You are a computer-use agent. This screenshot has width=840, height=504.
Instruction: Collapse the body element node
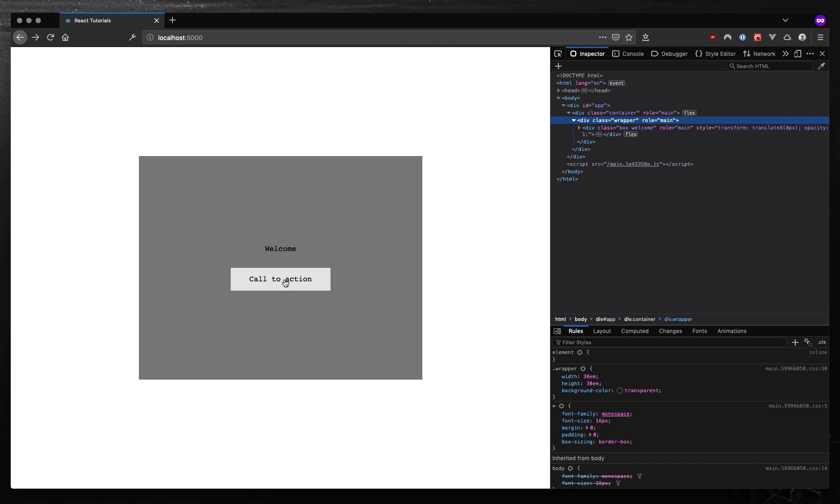[558, 98]
